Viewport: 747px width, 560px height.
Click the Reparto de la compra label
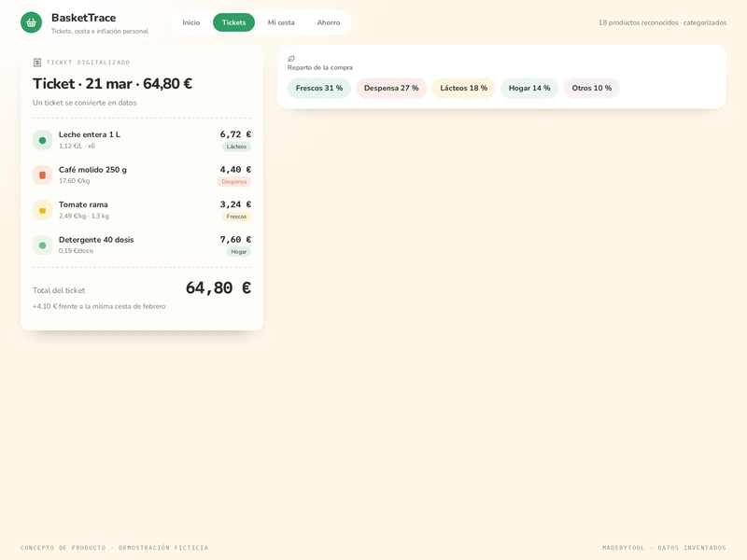320,67
